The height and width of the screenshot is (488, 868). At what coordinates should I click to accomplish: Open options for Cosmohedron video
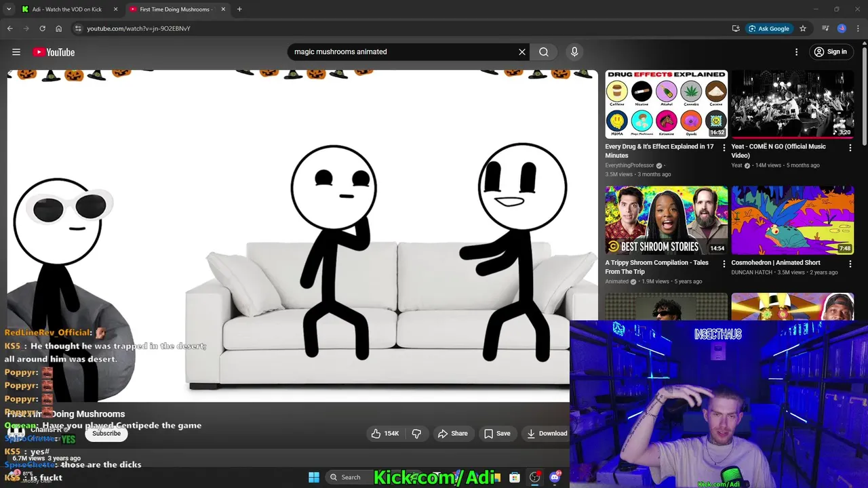pyautogui.click(x=850, y=264)
